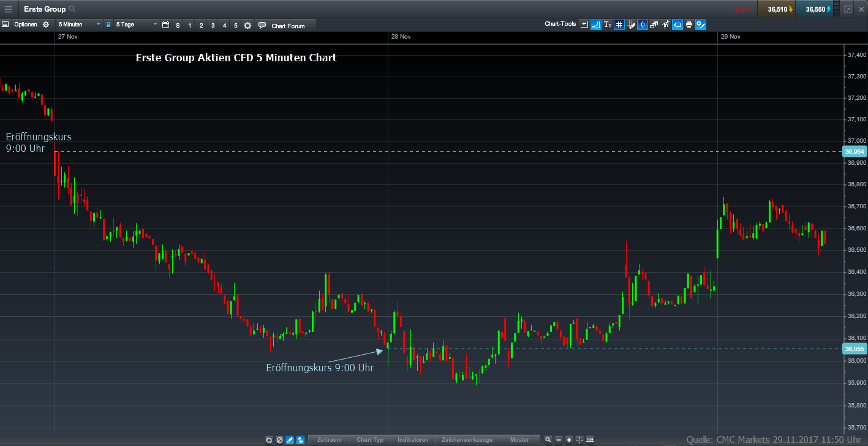Click the 36,954 price level marker
Screen dimensions: 868x446
click(854, 151)
